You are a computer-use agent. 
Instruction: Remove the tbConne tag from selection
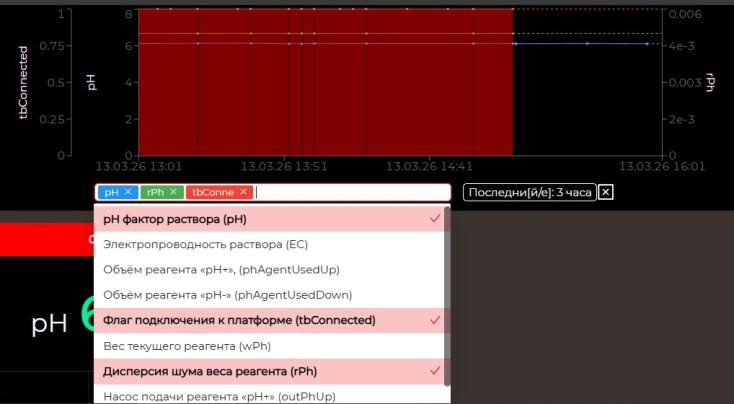click(x=243, y=192)
